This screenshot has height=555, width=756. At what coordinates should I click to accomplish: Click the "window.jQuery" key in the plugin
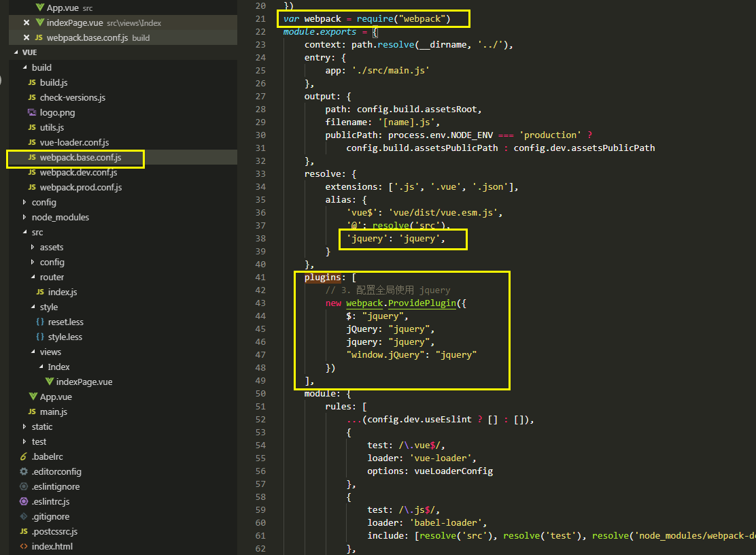[x=385, y=355]
